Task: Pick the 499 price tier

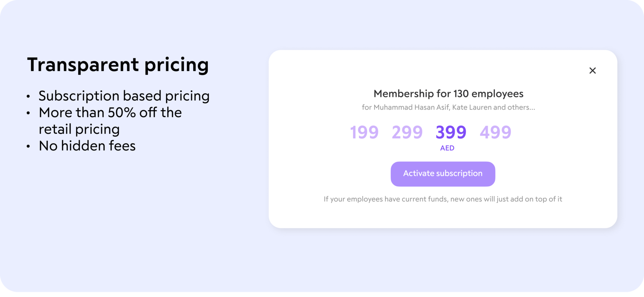Action: point(495,132)
